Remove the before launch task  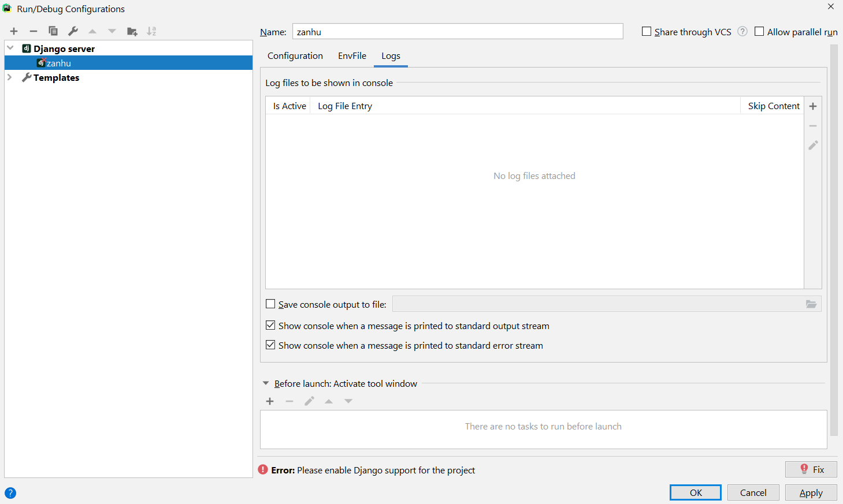289,401
